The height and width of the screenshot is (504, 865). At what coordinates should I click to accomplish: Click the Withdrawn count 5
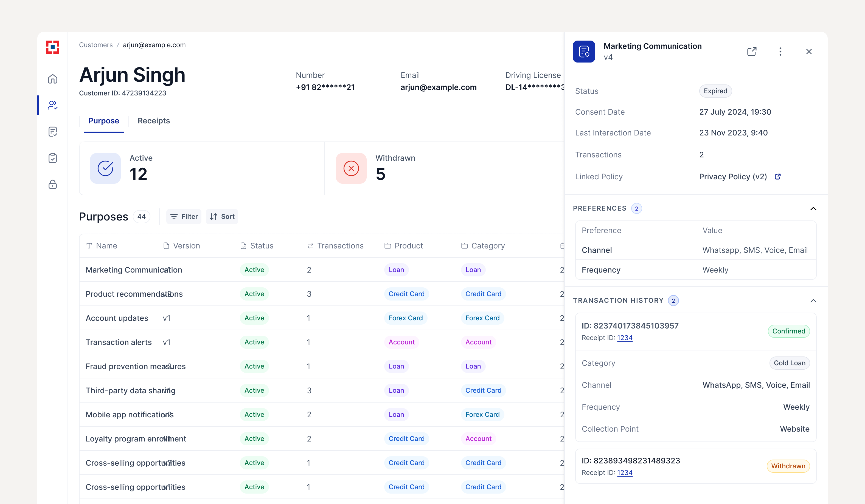point(380,174)
